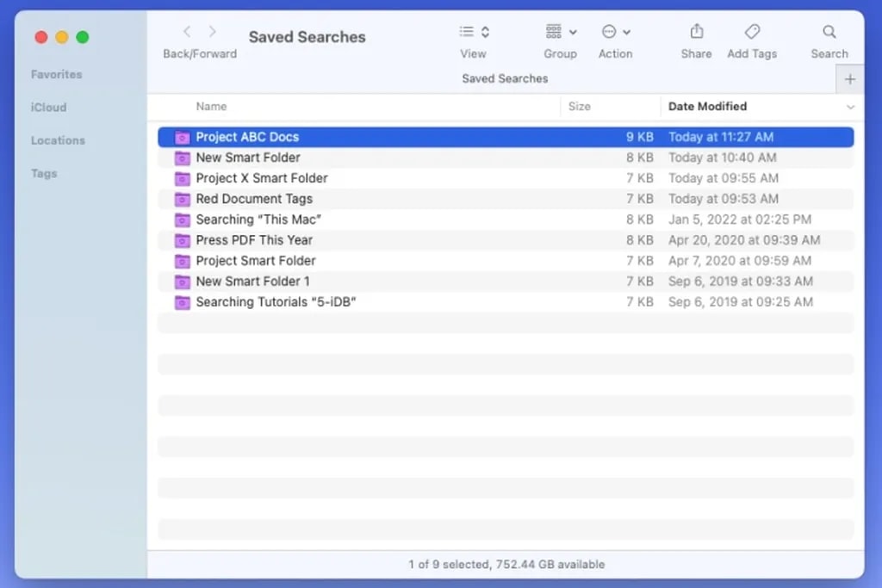This screenshot has width=882, height=588.
Task: Open the Group dropdown chevron
Action: coord(573,31)
